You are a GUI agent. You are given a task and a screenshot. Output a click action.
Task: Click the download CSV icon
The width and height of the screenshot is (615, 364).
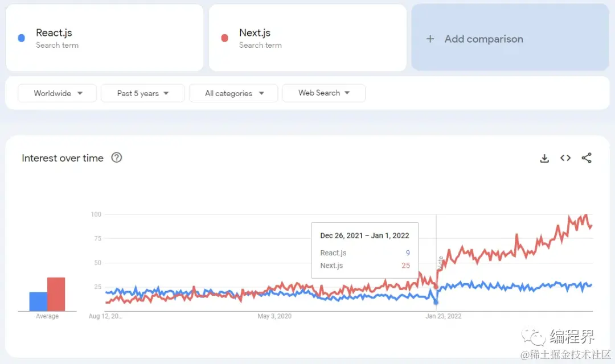click(x=544, y=158)
